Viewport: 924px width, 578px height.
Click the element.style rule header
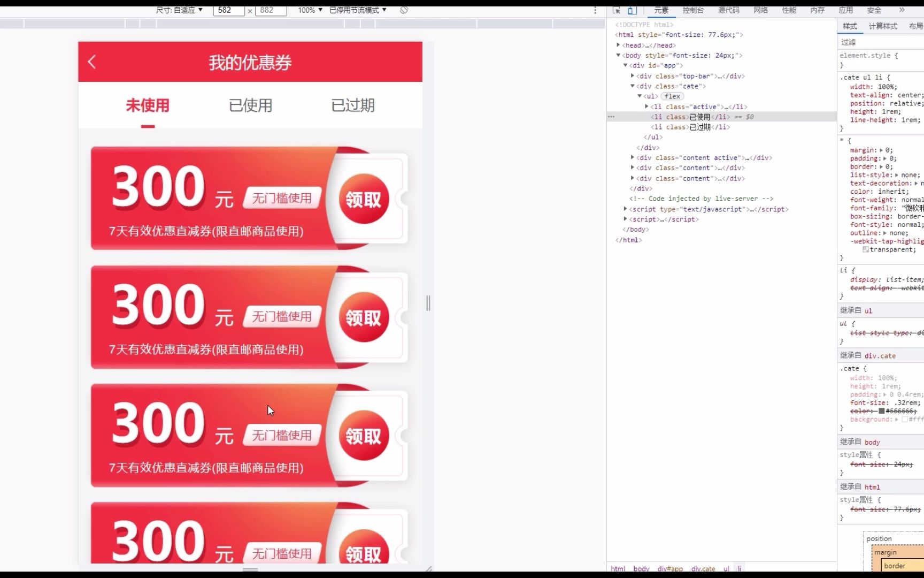(869, 55)
